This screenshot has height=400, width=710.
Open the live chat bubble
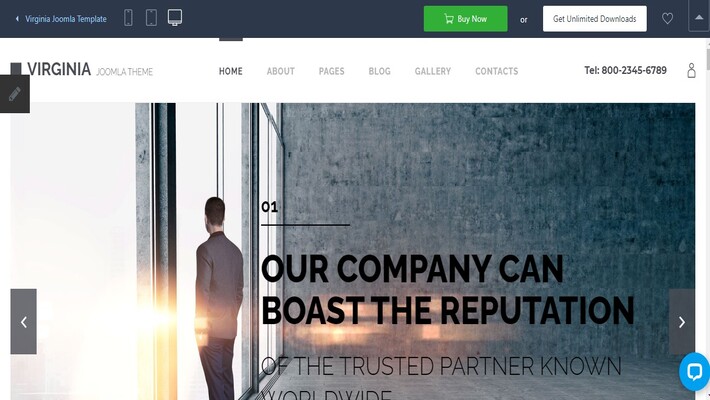695,371
